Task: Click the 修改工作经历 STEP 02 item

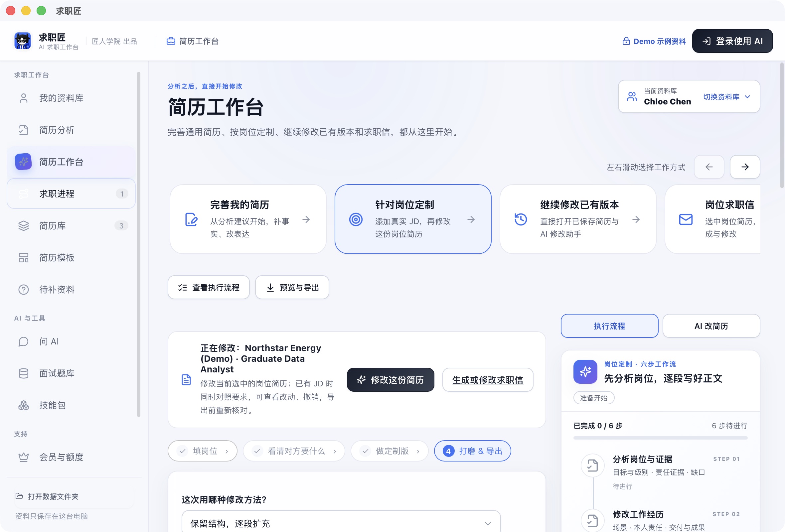Action: tap(660, 520)
